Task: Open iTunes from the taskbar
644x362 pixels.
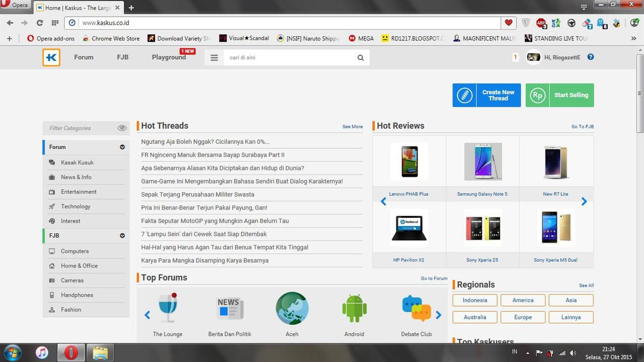Action: pyautogui.click(x=42, y=352)
